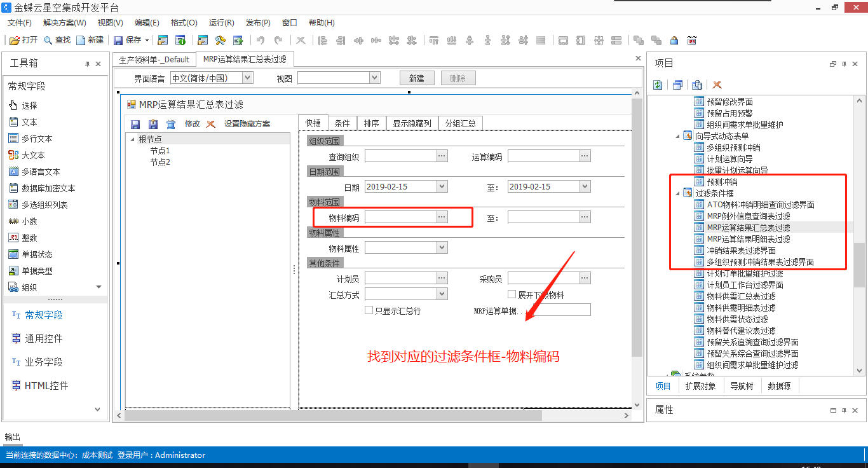The width and height of the screenshot is (868, 468).
Task: Click the red X icon beside 修改
Action: tap(211, 124)
